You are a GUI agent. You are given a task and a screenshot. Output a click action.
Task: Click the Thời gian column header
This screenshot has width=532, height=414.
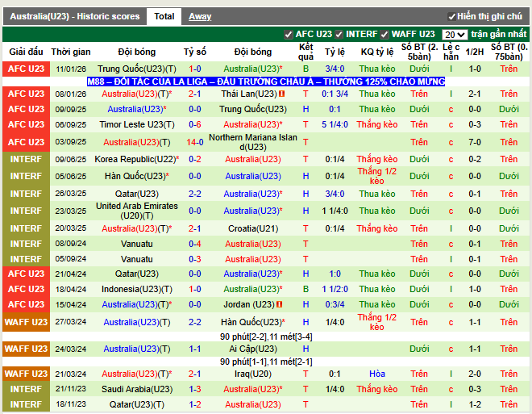click(71, 52)
